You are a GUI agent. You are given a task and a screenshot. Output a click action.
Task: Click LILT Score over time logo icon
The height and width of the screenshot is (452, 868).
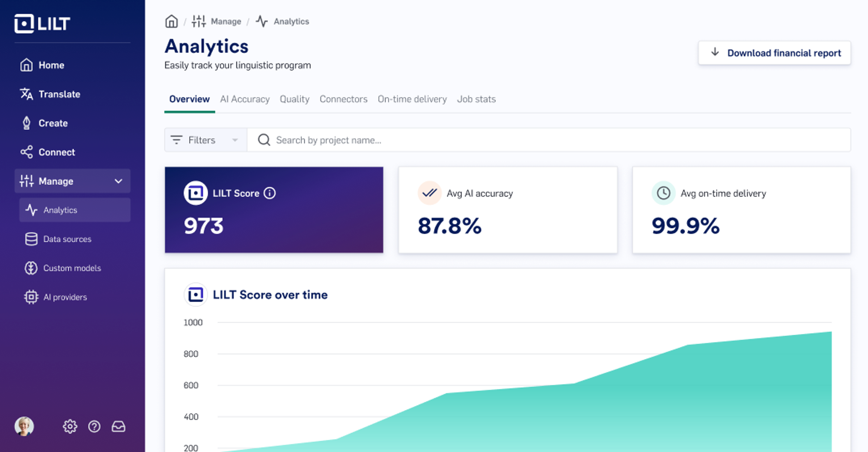click(196, 295)
